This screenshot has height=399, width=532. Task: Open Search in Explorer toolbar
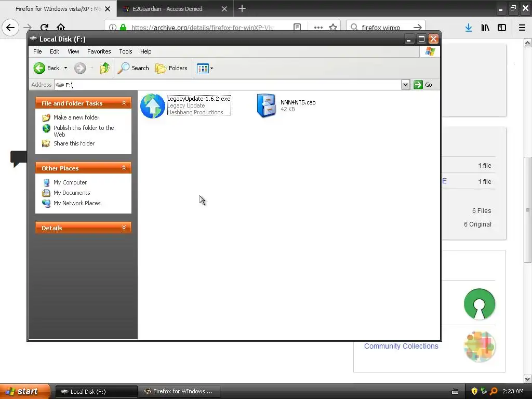[x=134, y=68]
